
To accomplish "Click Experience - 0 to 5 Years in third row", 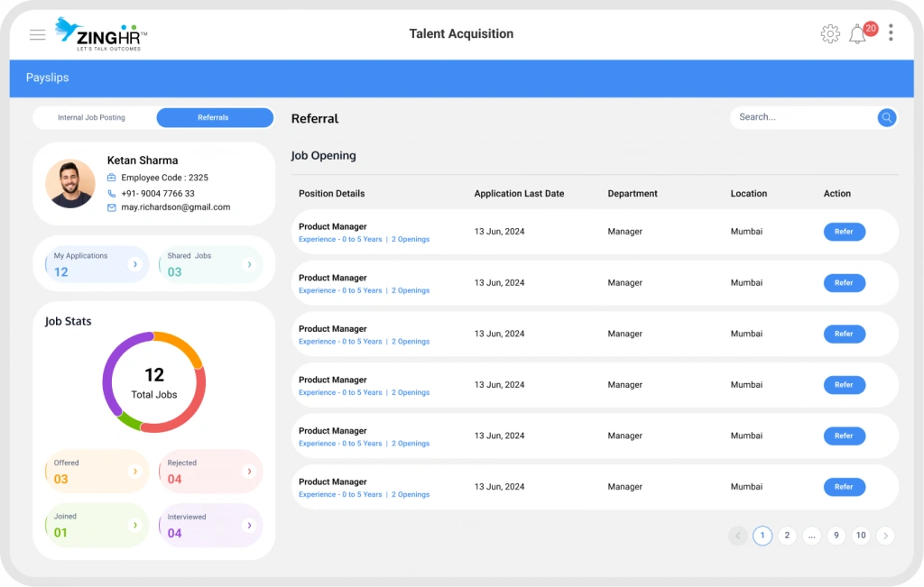I will tap(340, 342).
